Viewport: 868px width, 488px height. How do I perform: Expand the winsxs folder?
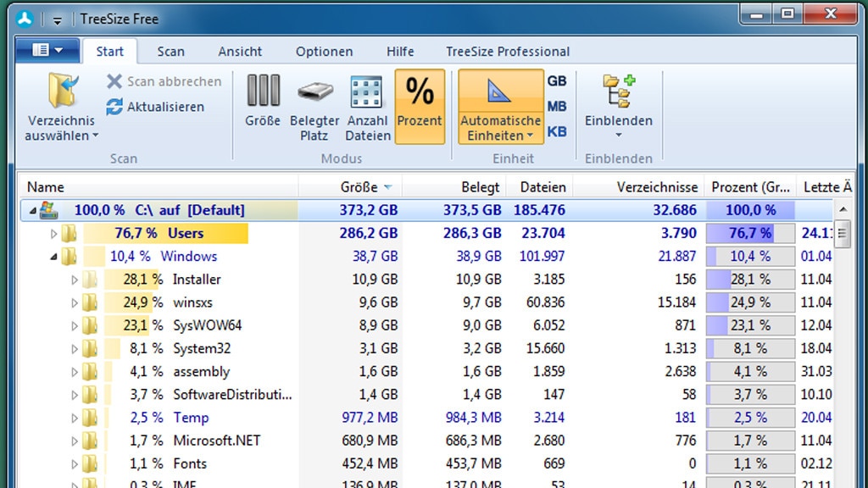coord(75,303)
